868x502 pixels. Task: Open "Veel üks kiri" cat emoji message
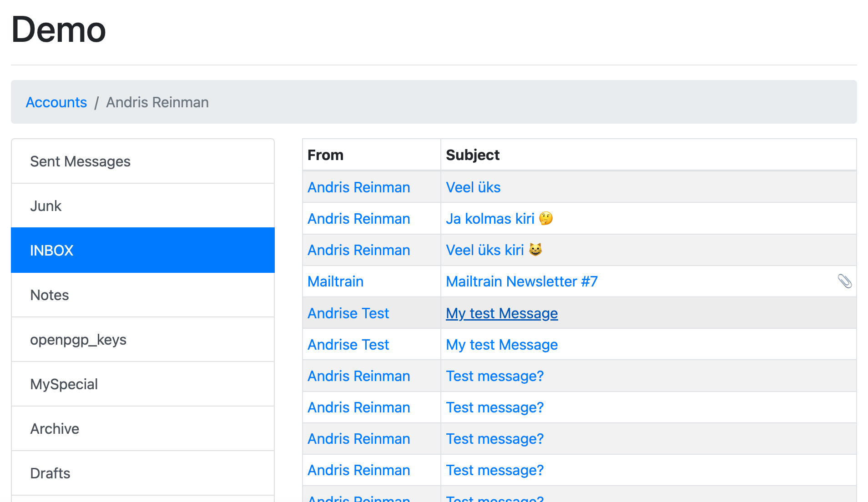pos(485,250)
